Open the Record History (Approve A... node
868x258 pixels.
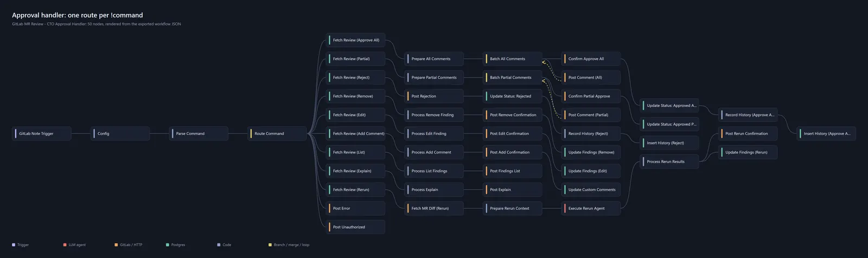pyautogui.click(x=748, y=115)
